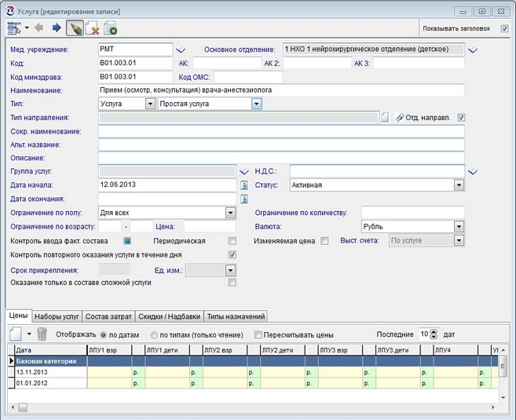The height and width of the screenshot is (420, 516).
Task: Click the Цена input field
Action: [210, 227]
